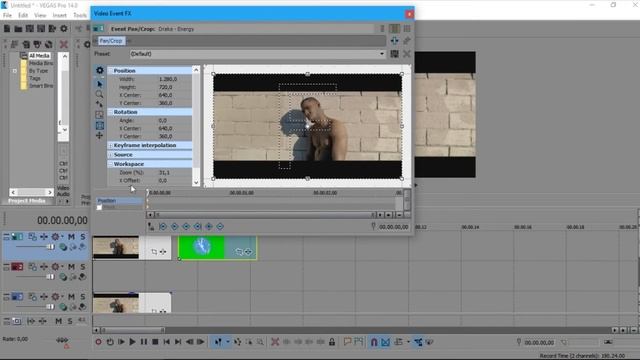Collapse the Position properties section
640x360 pixels.
[111, 71]
